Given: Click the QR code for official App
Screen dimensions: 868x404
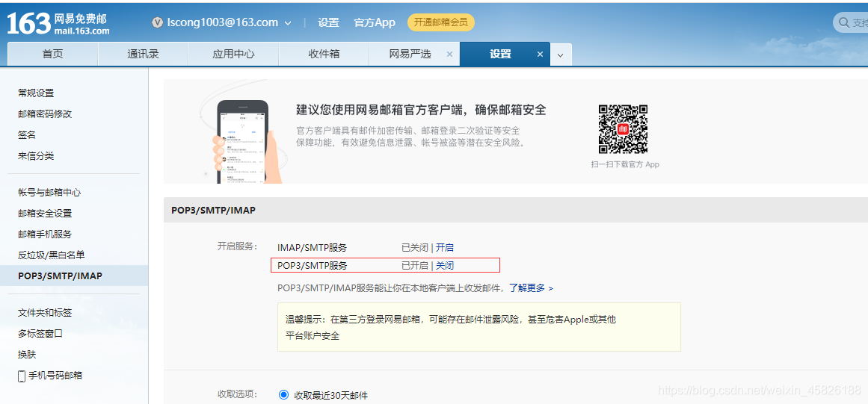Looking at the screenshot, I should point(623,128).
